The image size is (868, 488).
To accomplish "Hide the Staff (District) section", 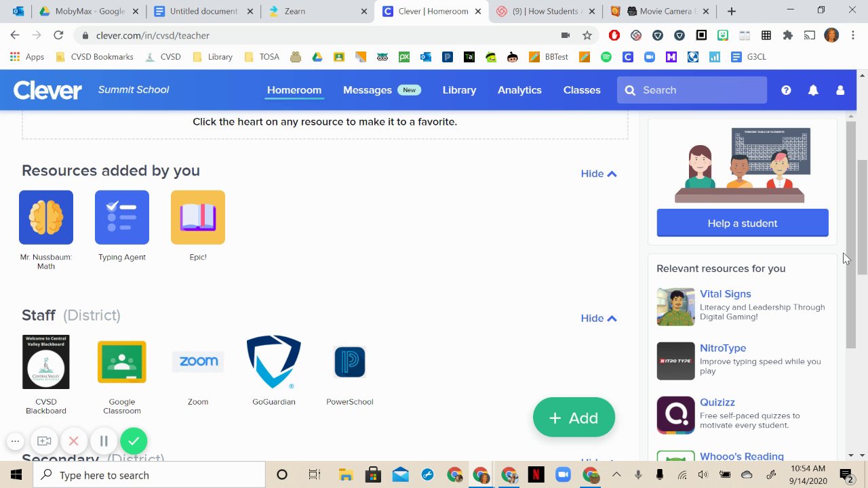I will click(599, 318).
